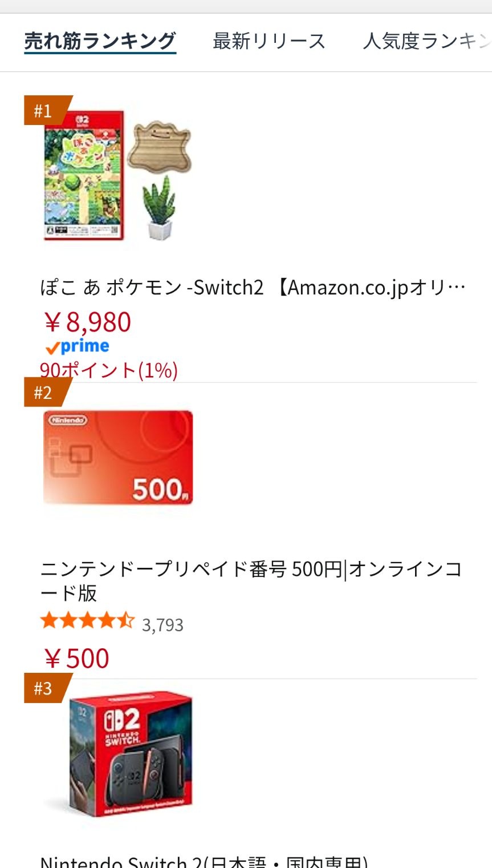The height and width of the screenshot is (868, 492).
Task: Open the 売れ筋ランキング tab
Action: 100,42
